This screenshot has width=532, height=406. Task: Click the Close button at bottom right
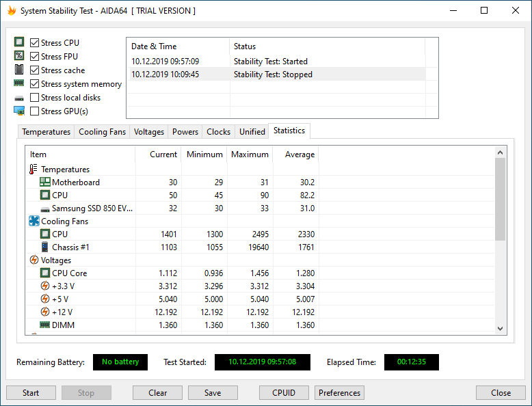501,393
